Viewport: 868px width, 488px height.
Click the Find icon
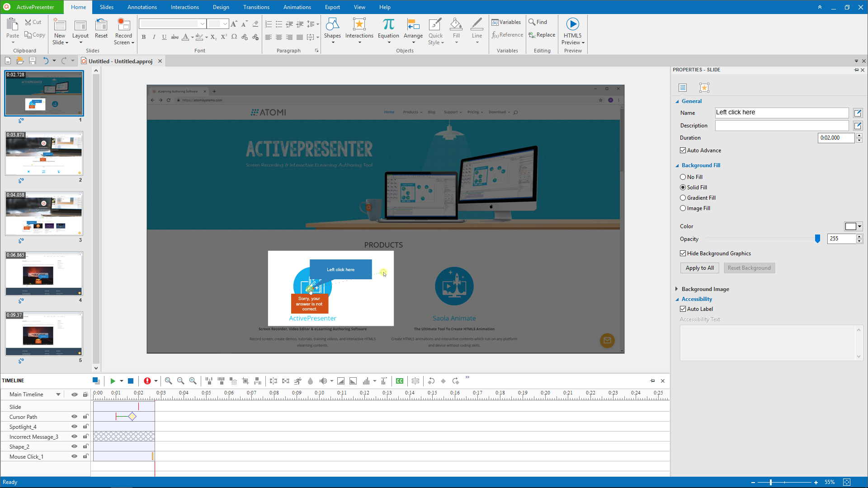point(532,22)
